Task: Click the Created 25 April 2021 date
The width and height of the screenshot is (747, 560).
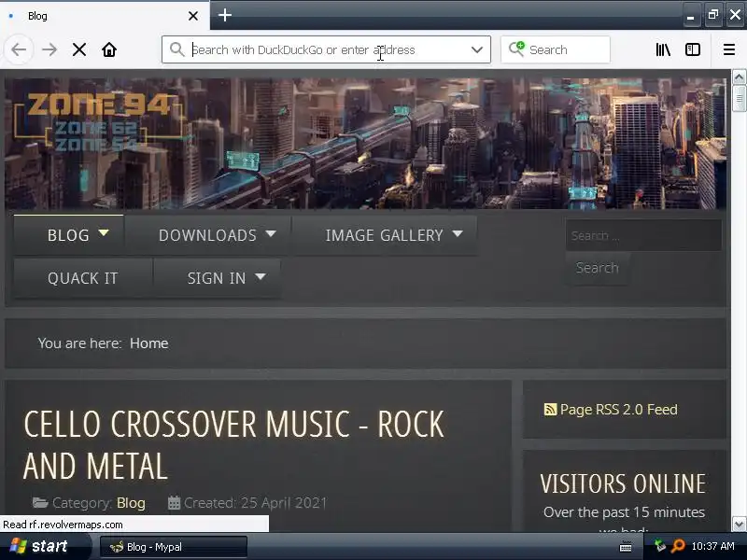Action: [x=255, y=503]
